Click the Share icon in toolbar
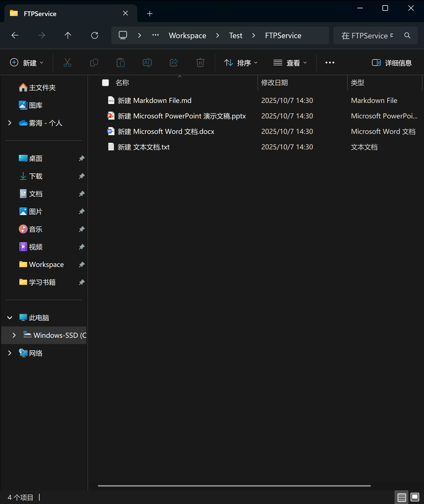 [x=174, y=63]
